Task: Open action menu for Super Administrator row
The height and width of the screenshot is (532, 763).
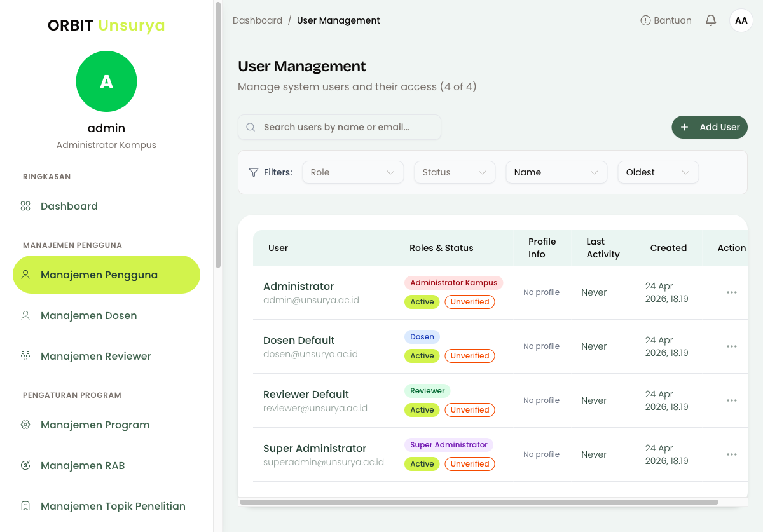Action: tap(732, 454)
